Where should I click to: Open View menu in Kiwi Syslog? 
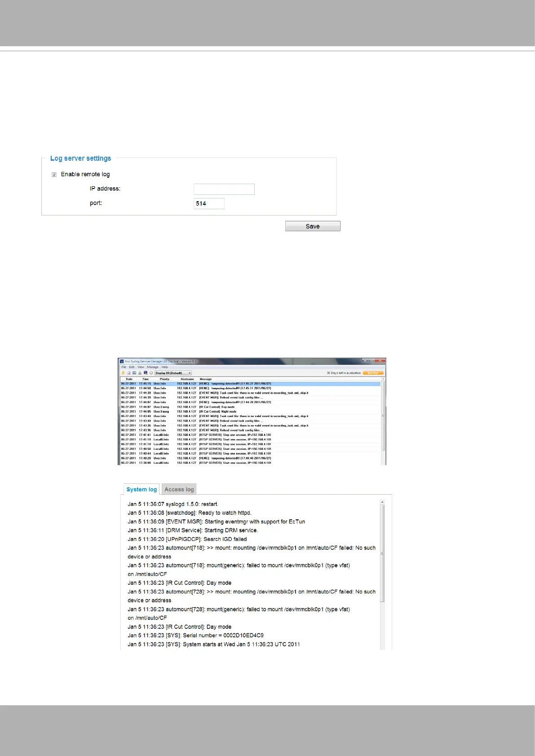click(141, 367)
